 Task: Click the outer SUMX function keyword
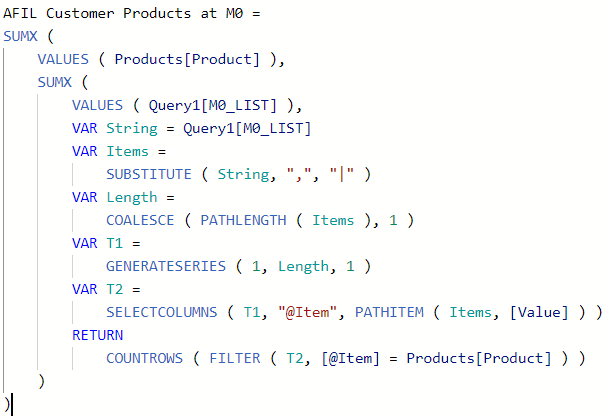(x=20, y=36)
